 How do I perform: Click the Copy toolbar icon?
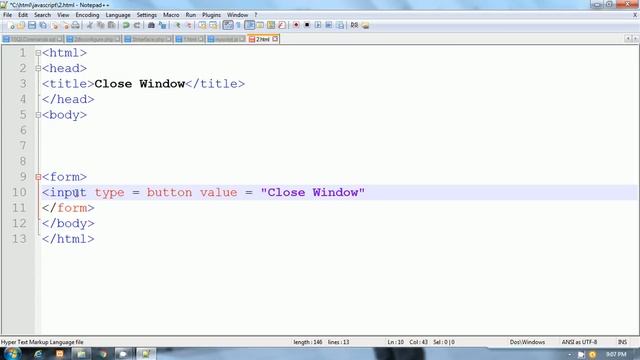pyautogui.click(x=100, y=25)
